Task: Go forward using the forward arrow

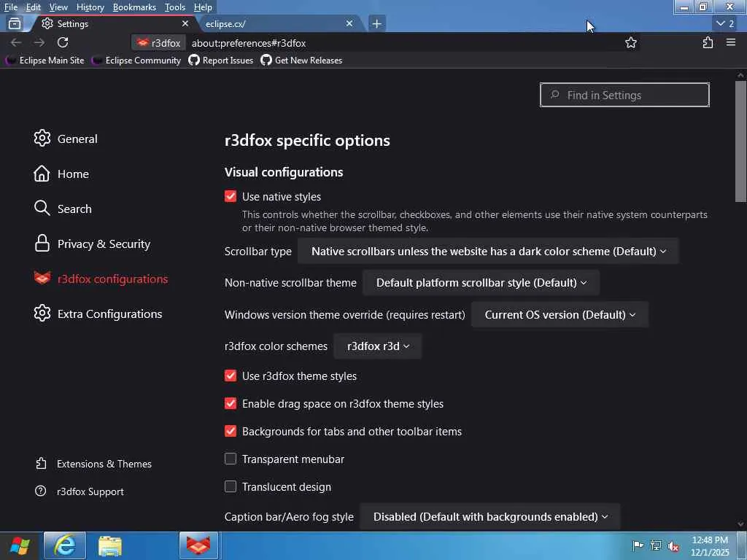Action: click(39, 43)
